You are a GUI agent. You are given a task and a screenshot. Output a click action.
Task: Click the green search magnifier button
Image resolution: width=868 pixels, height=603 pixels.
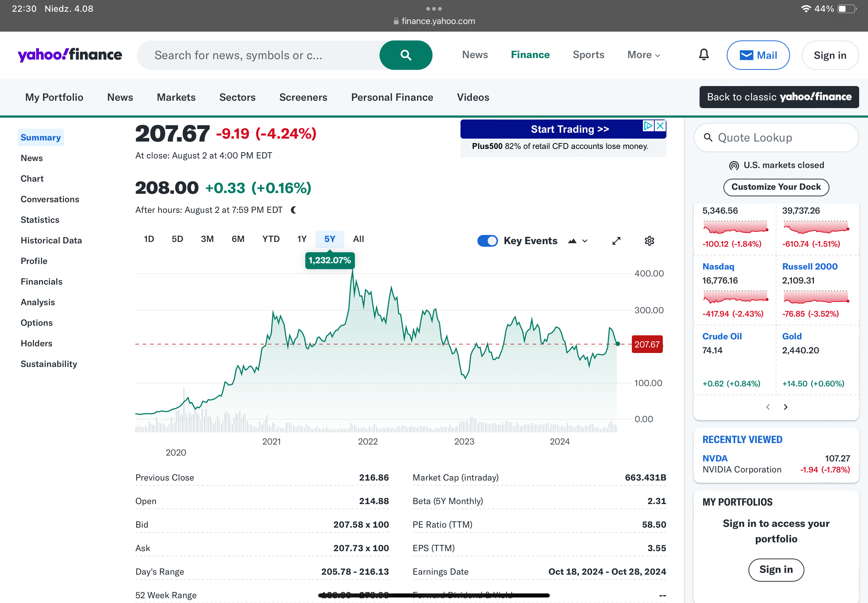[405, 55]
